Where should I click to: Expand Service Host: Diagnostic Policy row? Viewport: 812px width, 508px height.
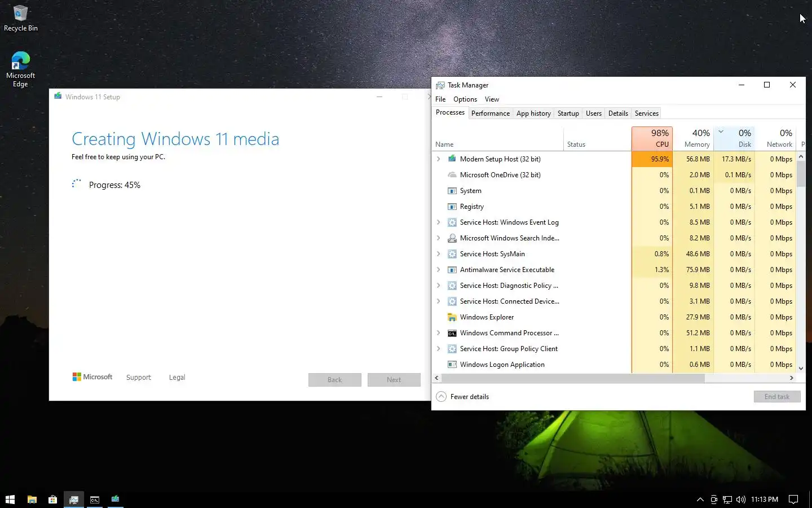439,286
